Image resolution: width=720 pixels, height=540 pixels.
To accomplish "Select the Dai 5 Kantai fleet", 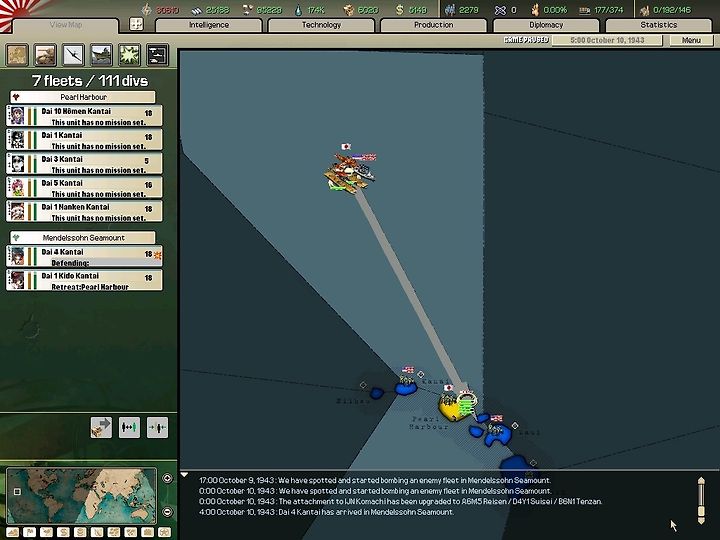I will coord(84,187).
